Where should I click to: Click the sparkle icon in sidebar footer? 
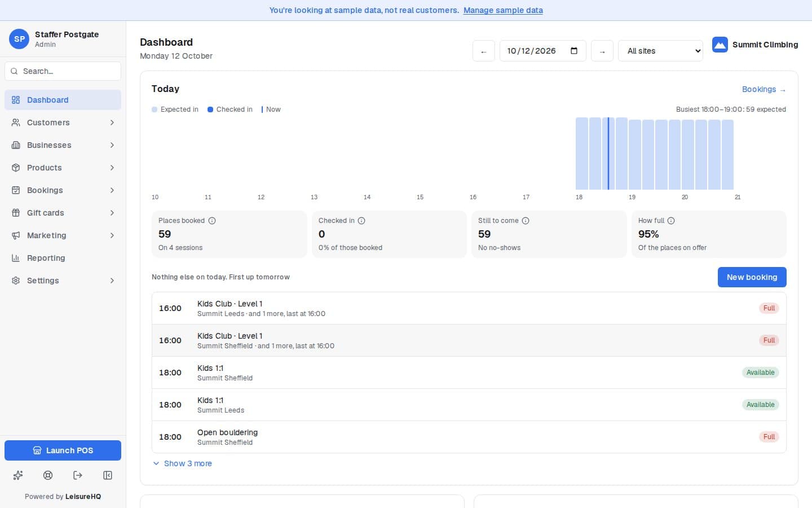pyautogui.click(x=18, y=475)
